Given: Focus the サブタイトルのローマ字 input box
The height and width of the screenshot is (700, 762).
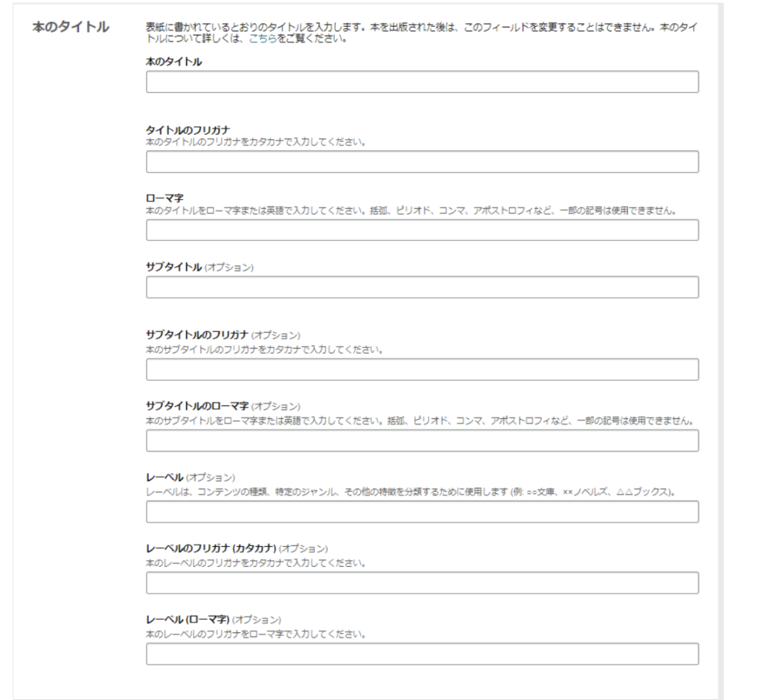Looking at the screenshot, I should click(422, 441).
